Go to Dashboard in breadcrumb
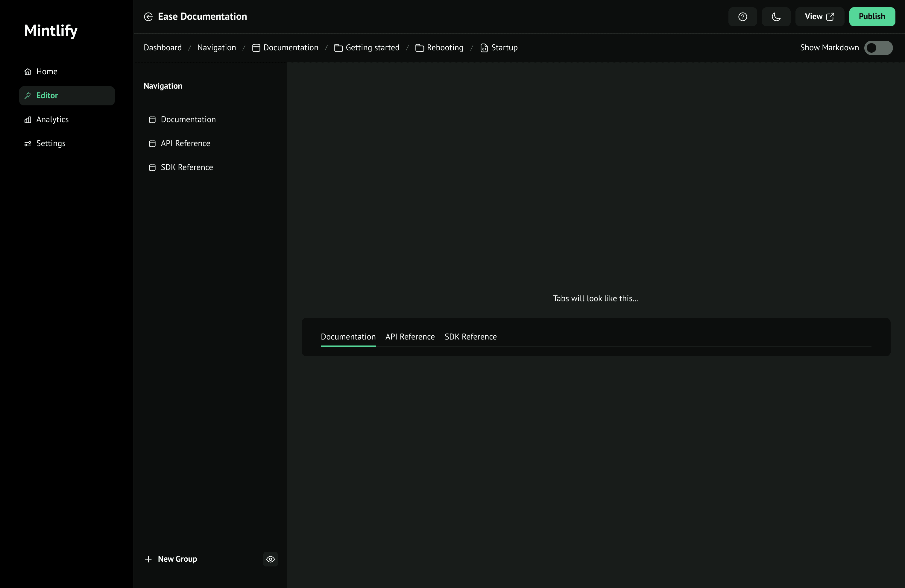 [163, 48]
